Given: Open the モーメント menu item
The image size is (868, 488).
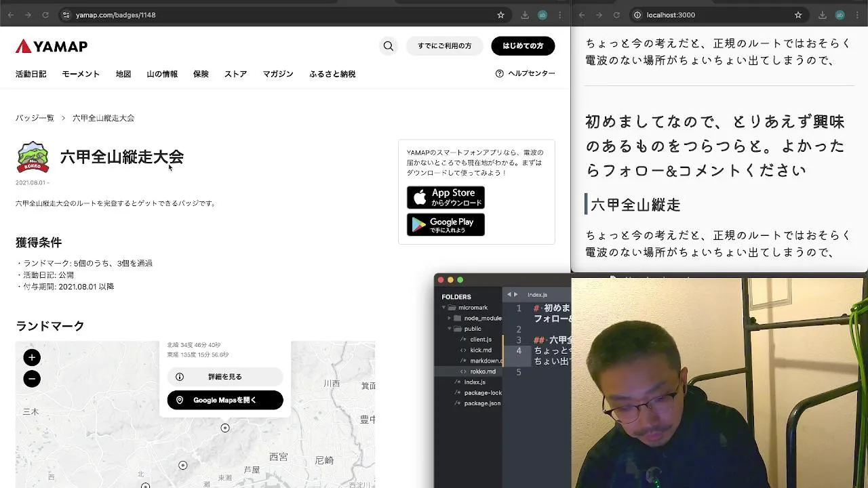Looking at the screenshot, I should pos(81,74).
